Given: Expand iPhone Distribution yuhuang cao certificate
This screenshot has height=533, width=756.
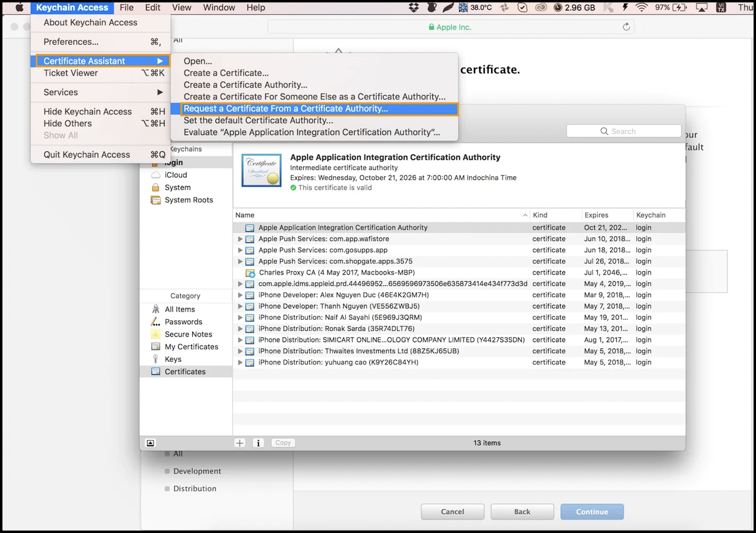Looking at the screenshot, I should pyautogui.click(x=240, y=362).
